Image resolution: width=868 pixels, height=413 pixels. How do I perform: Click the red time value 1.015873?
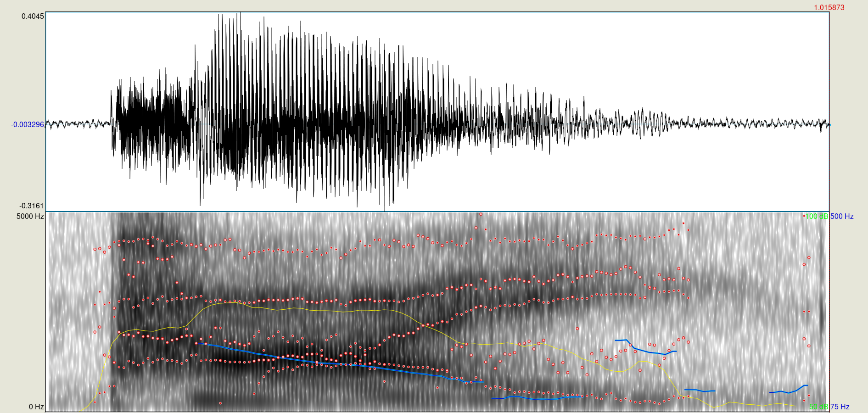pyautogui.click(x=829, y=7)
